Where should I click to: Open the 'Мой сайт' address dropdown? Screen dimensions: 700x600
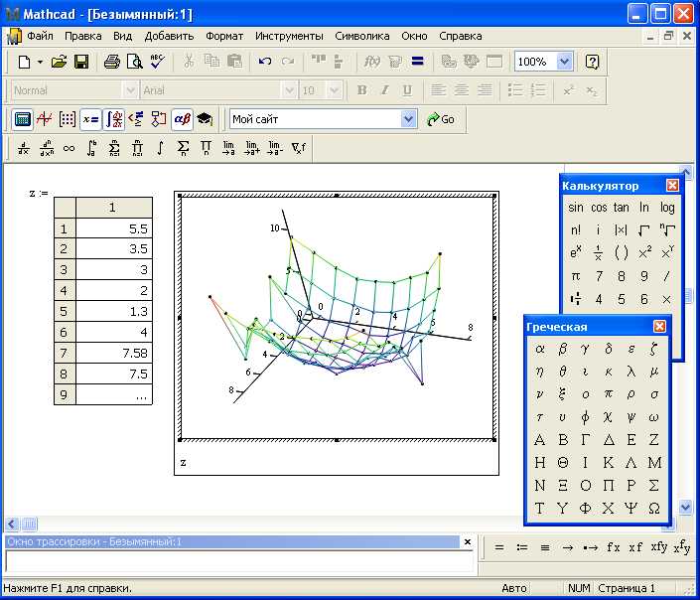(408, 119)
